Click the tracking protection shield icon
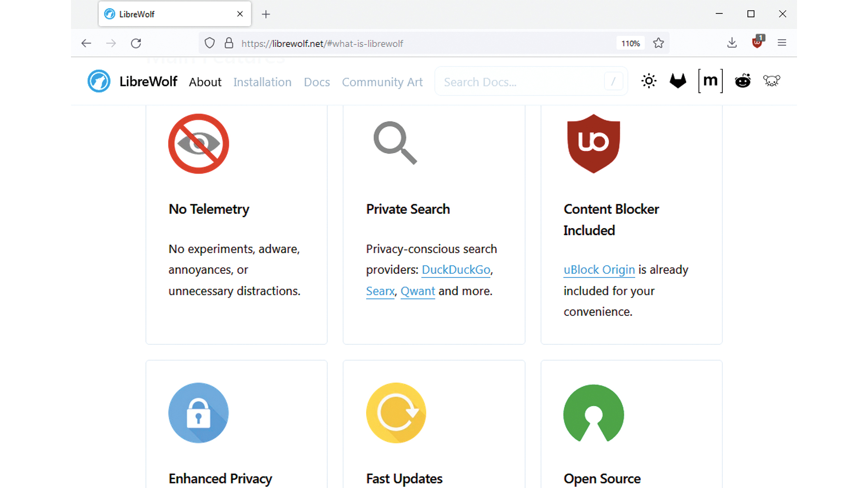Screen dimensions: 868x488 click(209, 43)
